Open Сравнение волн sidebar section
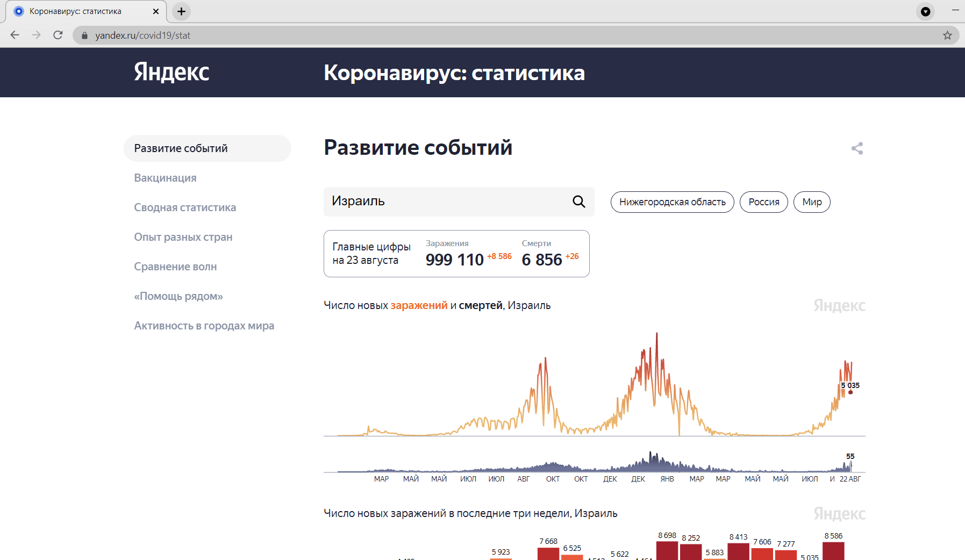Viewport: 965px width, 560px height. [x=175, y=267]
